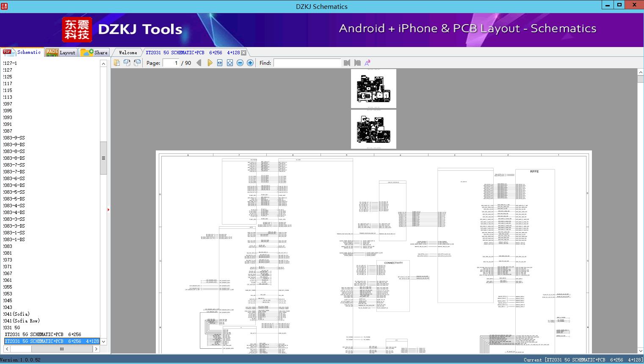Click the page number input field

pos(171,63)
